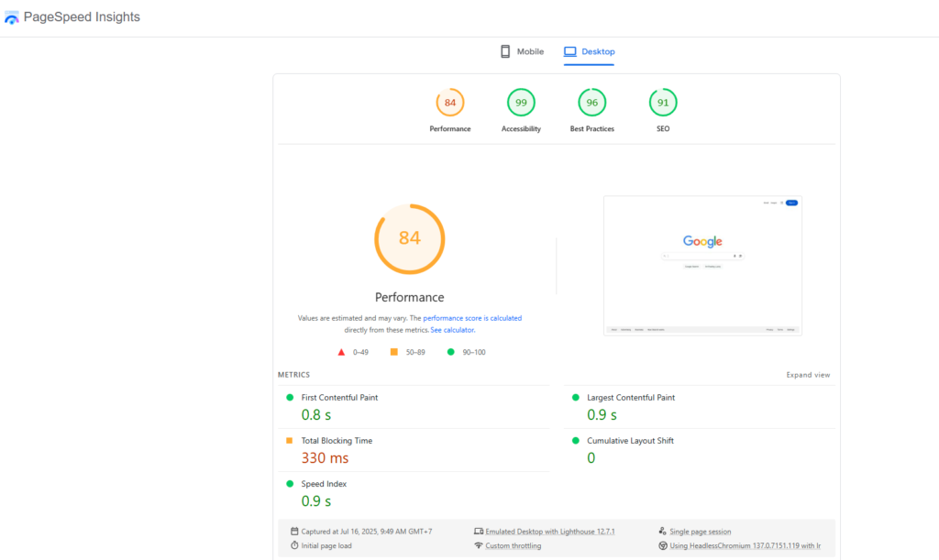Click the green dot beside Largest Contentful Paint
Screen dimensions: 939x560
click(x=576, y=397)
